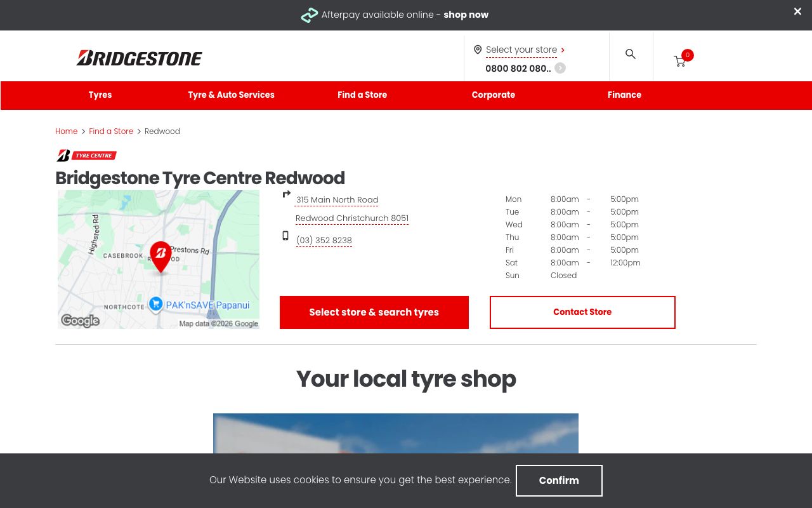Click the store map thumbnail
The image size is (812, 508).
[159, 259]
